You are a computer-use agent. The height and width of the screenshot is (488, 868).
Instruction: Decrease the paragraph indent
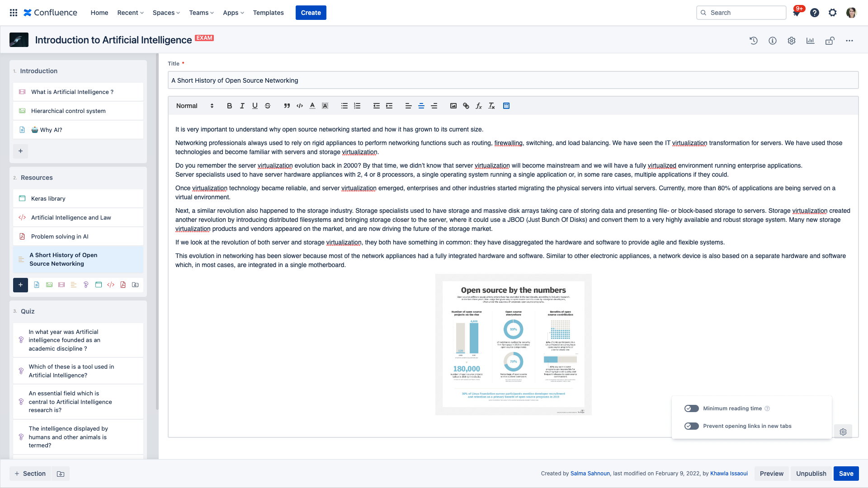tap(376, 106)
